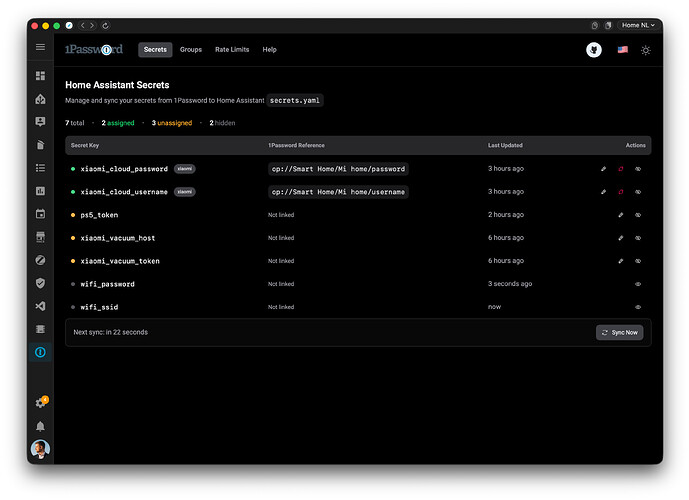Hide the xiaomi_vacuum_host secret row
689x500 pixels.
pyautogui.click(x=638, y=238)
